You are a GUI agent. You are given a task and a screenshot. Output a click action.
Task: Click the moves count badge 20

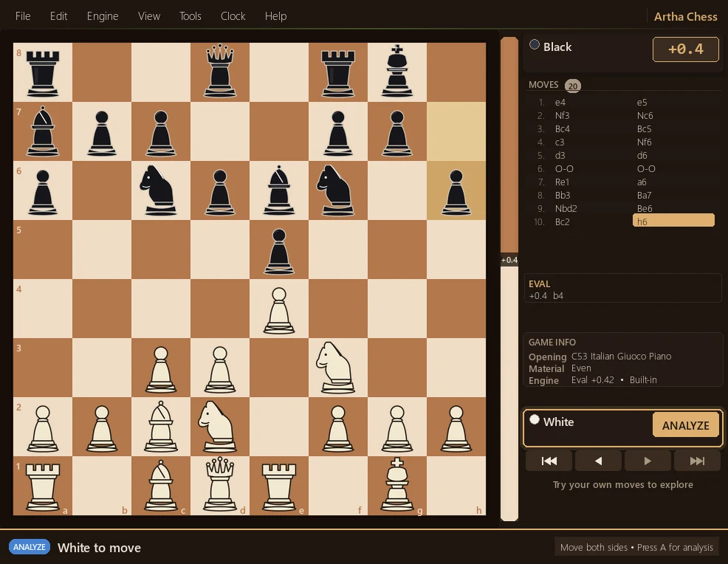573,86
